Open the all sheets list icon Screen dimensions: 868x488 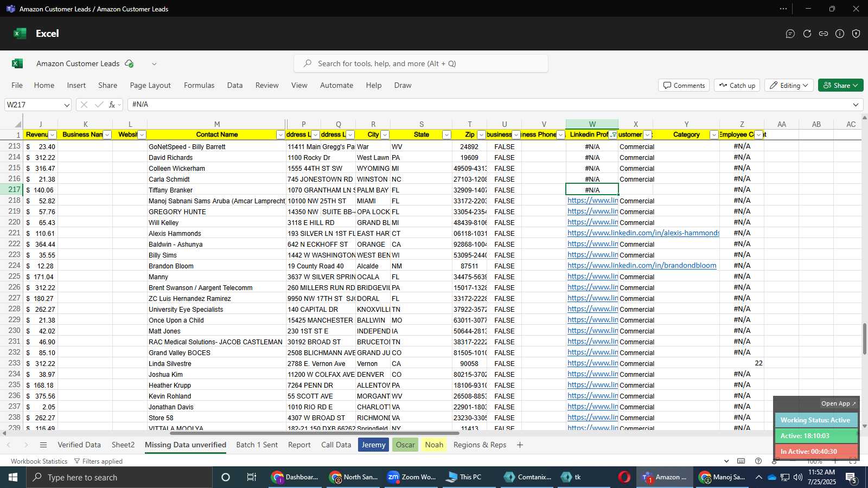43,445
